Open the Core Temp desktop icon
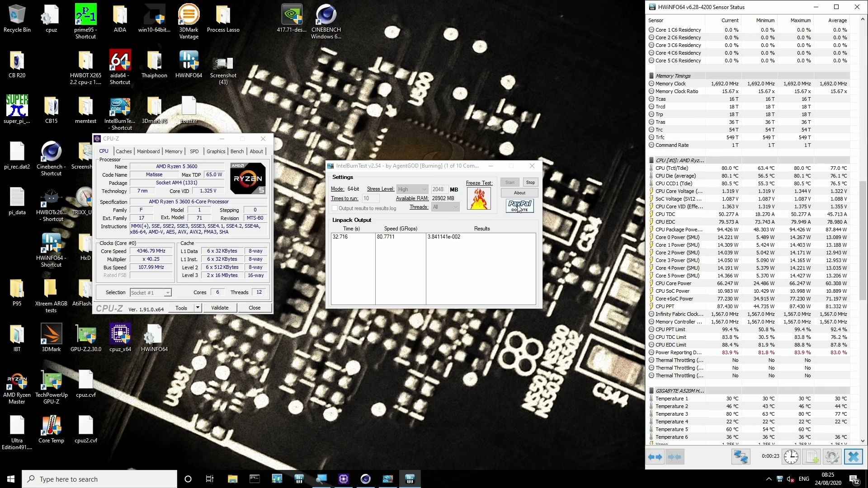 coord(51,430)
